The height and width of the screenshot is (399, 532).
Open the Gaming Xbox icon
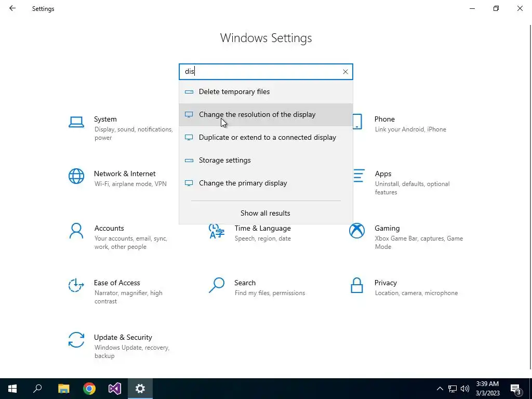[357, 231]
